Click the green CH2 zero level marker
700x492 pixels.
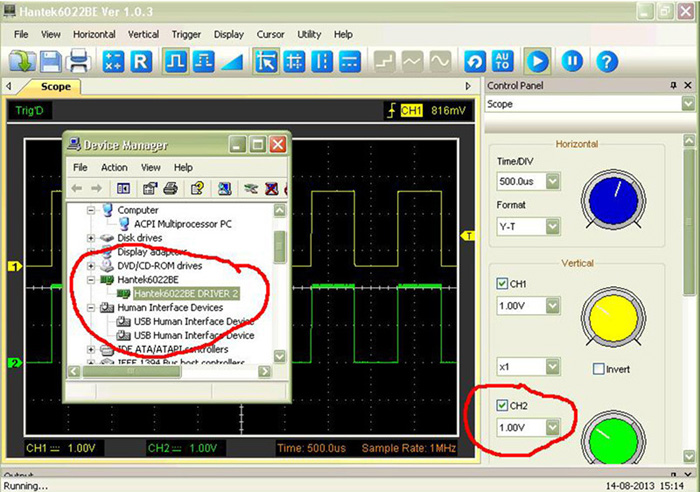(x=15, y=363)
